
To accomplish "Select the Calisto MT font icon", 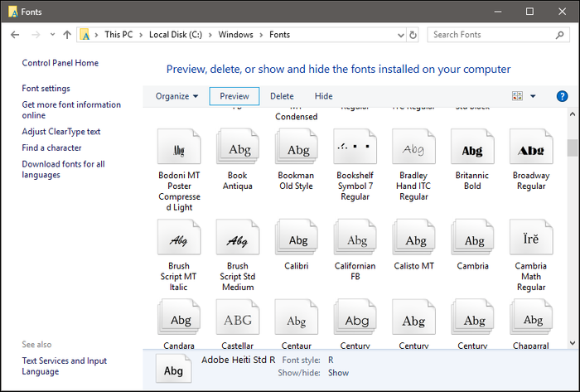I will [x=413, y=237].
